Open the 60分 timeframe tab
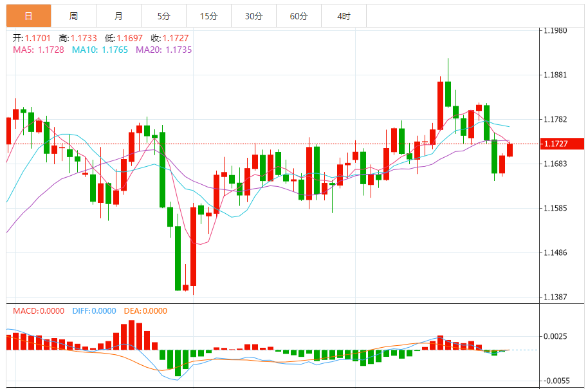588x389 pixels. tap(299, 16)
